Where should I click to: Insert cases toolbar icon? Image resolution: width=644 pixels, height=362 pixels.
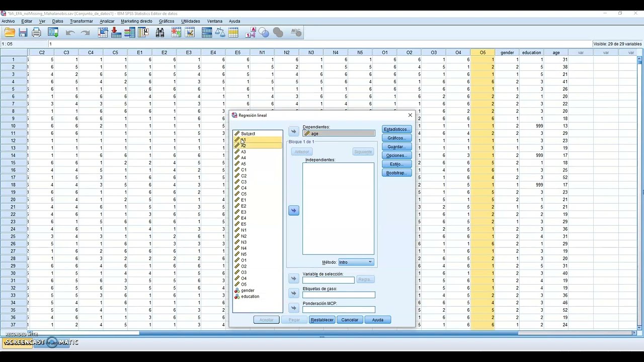[176, 33]
